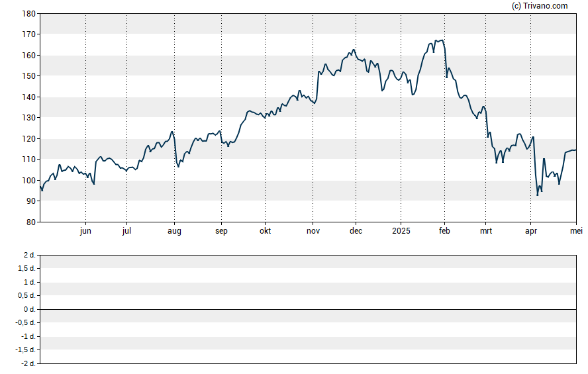588x374 pixels.
Task: Select the 160 y-axis value
Action: point(29,56)
